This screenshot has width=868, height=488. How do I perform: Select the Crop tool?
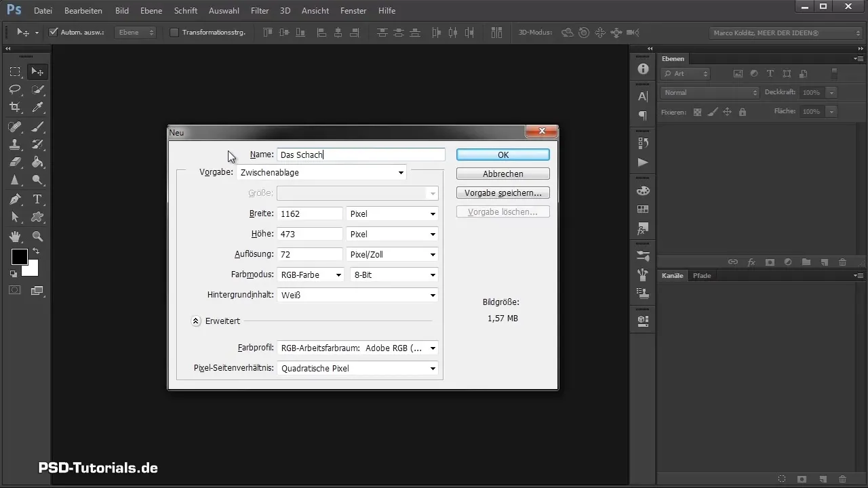click(x=15, y=107)
